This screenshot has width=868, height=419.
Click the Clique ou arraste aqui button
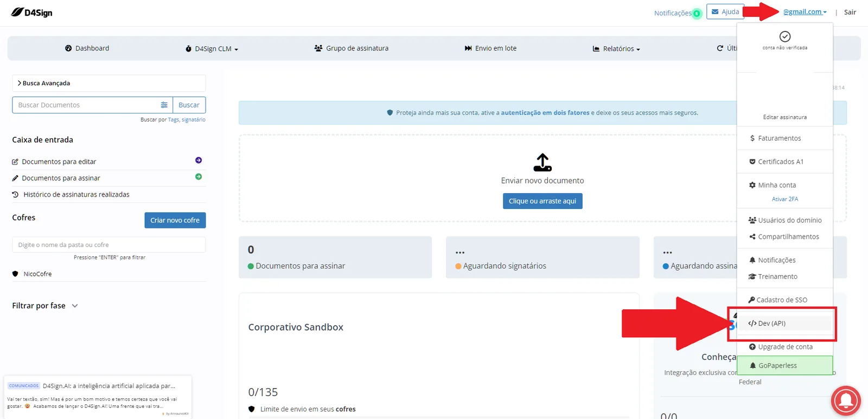pos(542,201)
